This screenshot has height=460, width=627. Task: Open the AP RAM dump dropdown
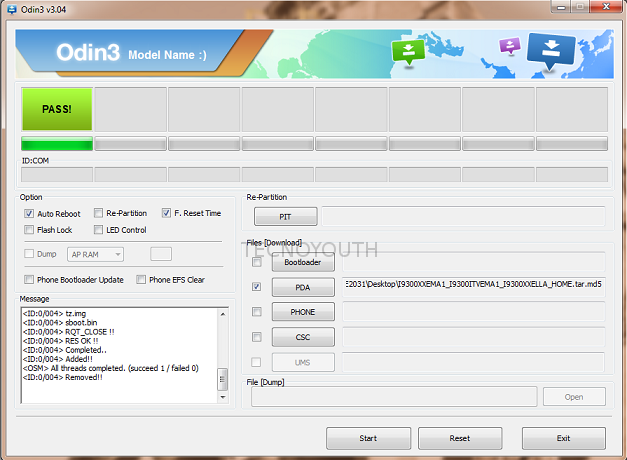coord(96,254)
